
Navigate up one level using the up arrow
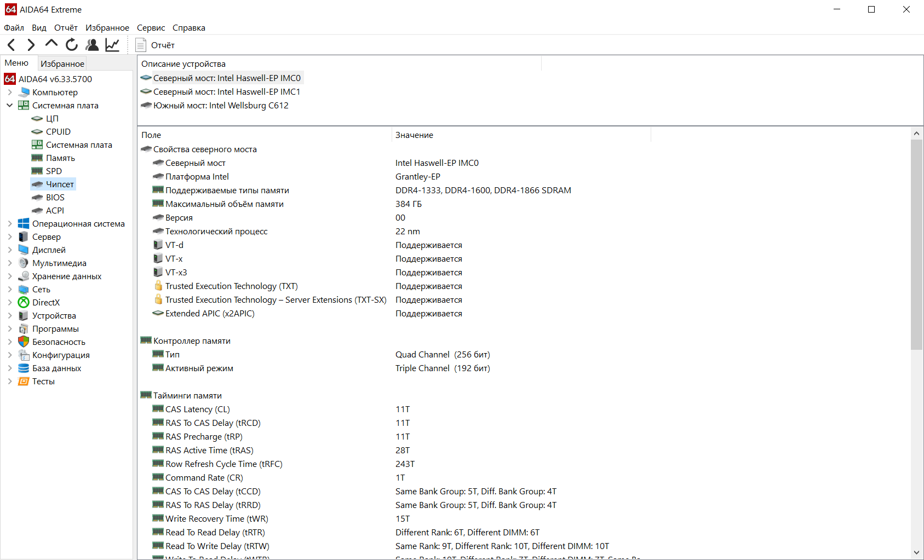tap(51, 44)
